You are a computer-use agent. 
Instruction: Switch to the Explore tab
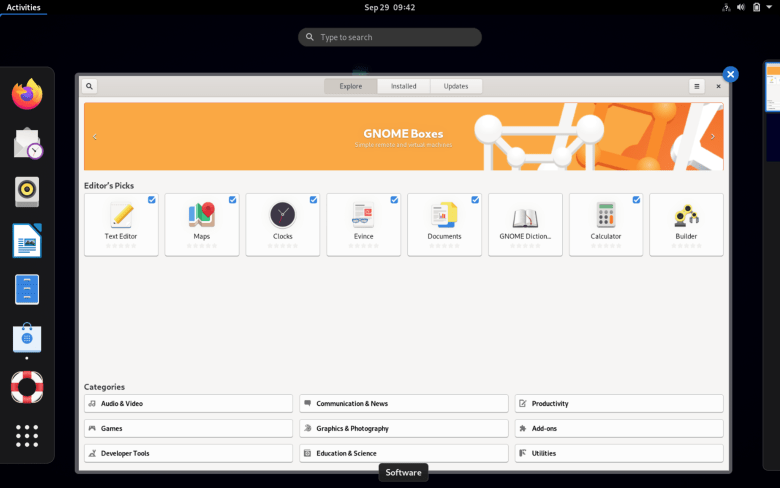(351, 86)
